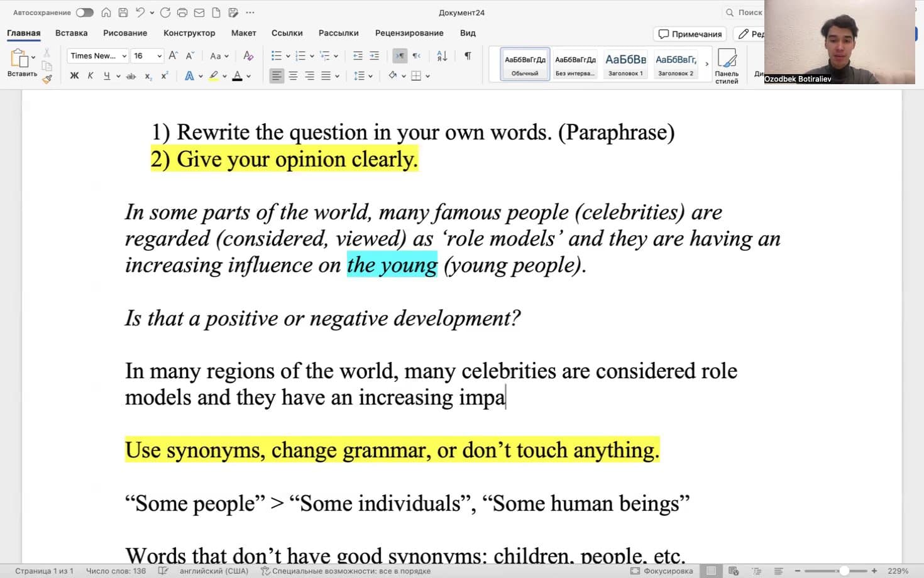This screenshot has height=578, width=924.
Task: Decrease paragraph indent
Action: click(358, 56)
